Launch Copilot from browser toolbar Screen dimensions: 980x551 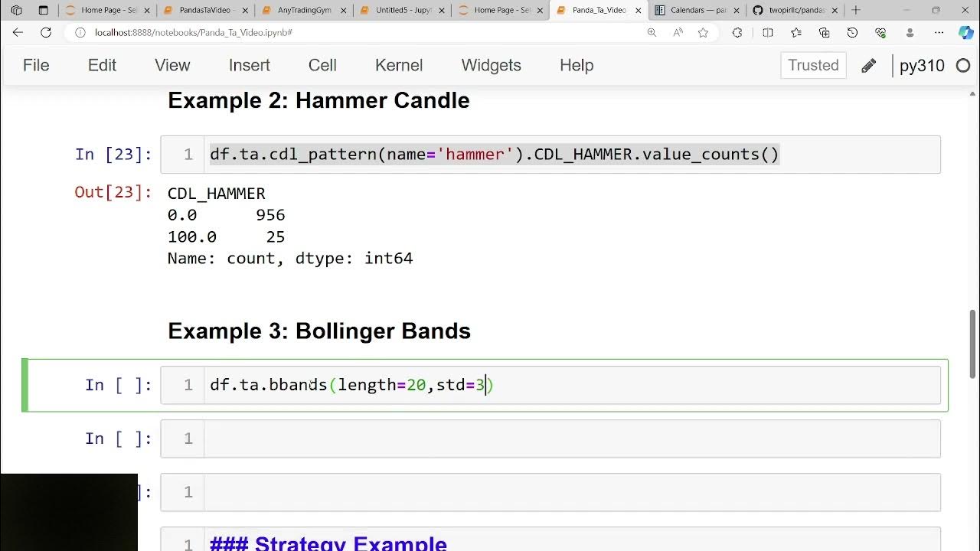coord(966,33)
